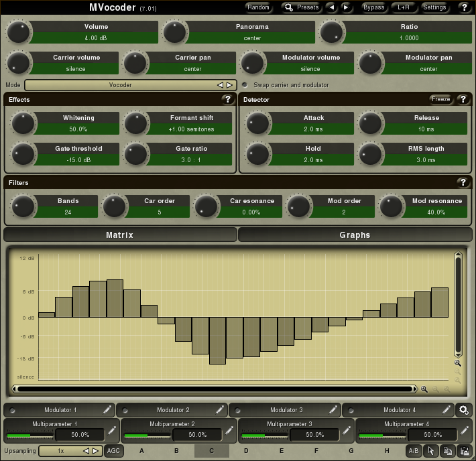
Task: Copy preset with copy icon
Action: pos(447,451)
